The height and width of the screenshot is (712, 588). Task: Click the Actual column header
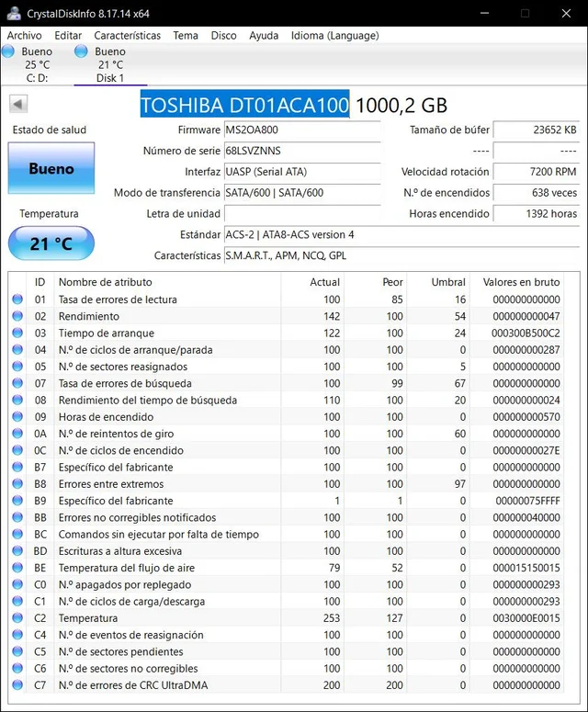313,282
